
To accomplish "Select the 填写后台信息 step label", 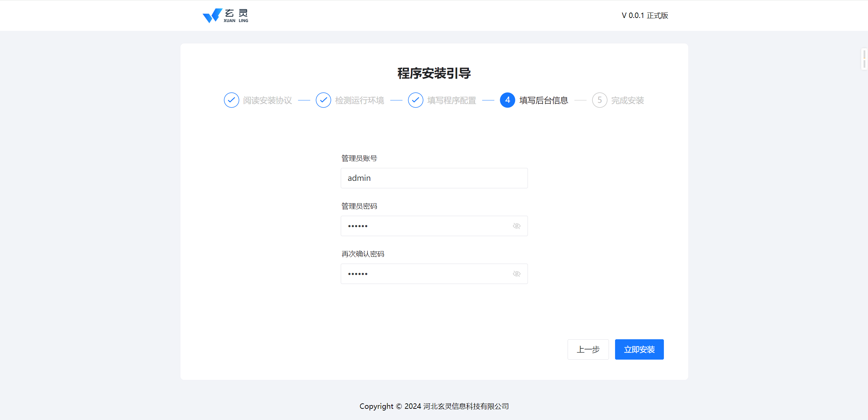I will [x=544, y=100].
